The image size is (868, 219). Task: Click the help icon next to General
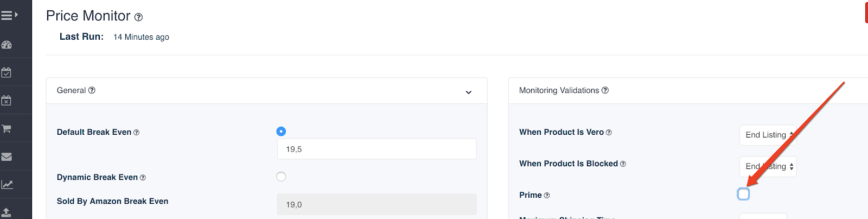[x=92, y=90]
